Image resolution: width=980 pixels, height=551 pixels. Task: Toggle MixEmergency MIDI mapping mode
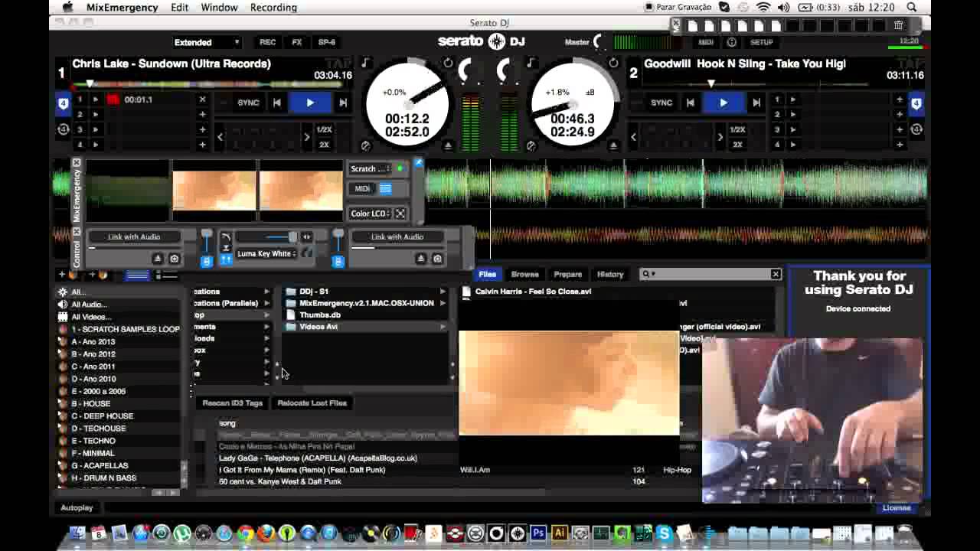tap(362, 188)
